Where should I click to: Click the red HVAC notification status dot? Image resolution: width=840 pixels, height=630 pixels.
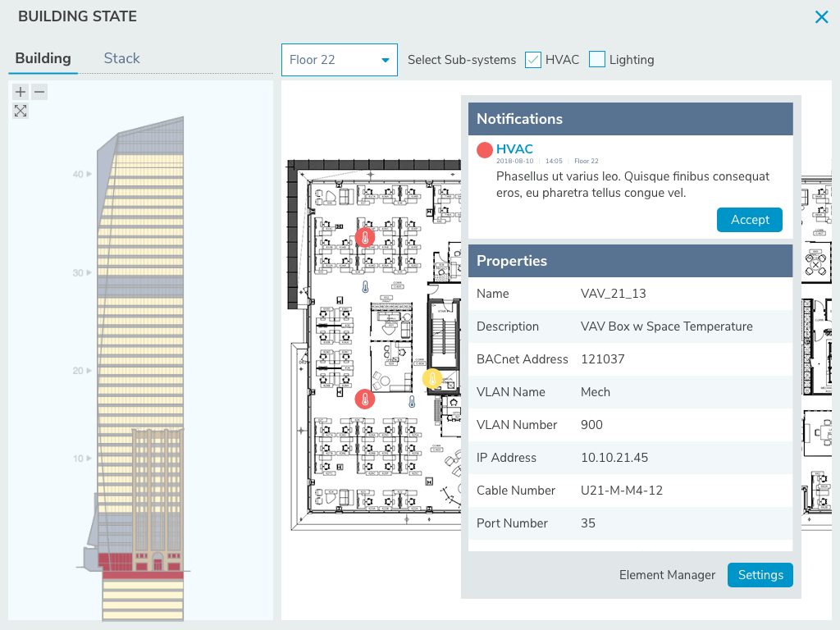click(x=485, y=150)
